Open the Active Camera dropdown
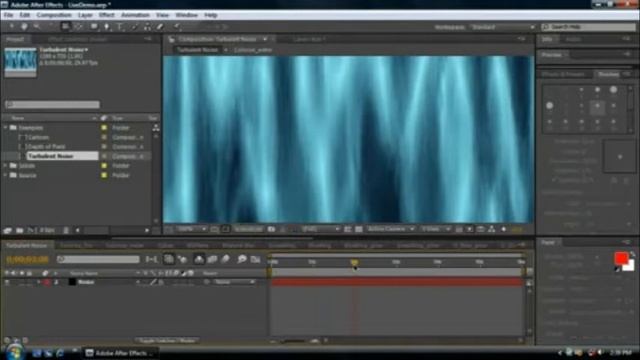Viewport: 640px width, 360px height. (x=391, y=229)
